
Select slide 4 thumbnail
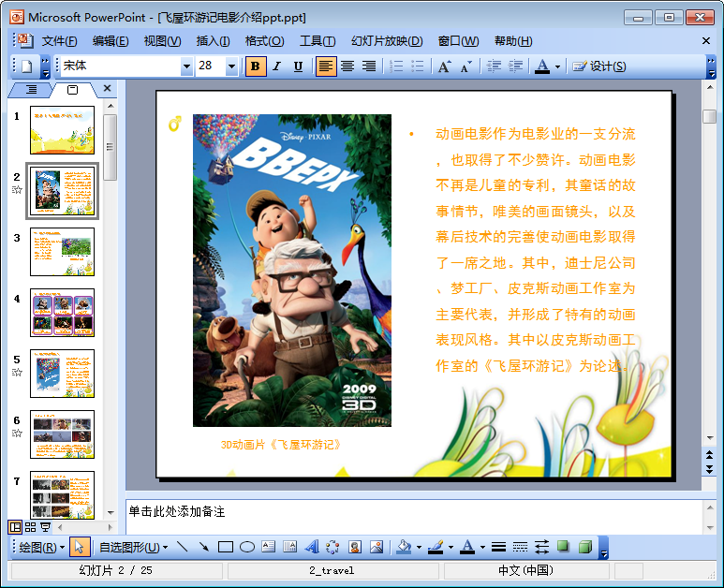[x=62, y=313]
